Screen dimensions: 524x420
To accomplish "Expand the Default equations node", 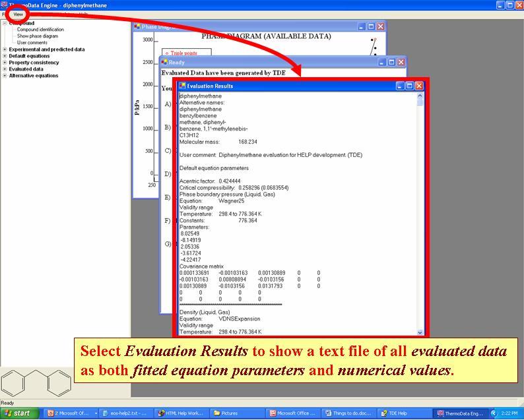I will coord(5,56).
